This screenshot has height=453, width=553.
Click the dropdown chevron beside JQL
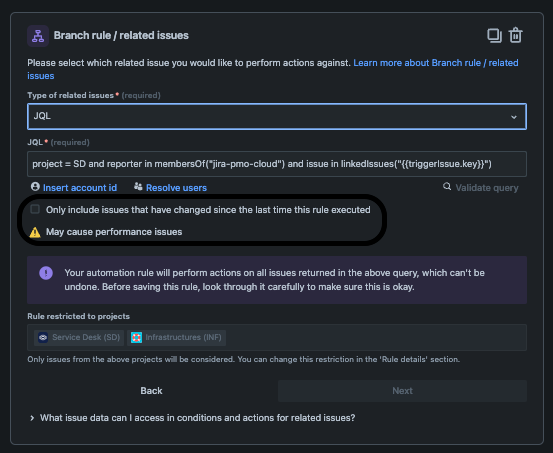514,117
